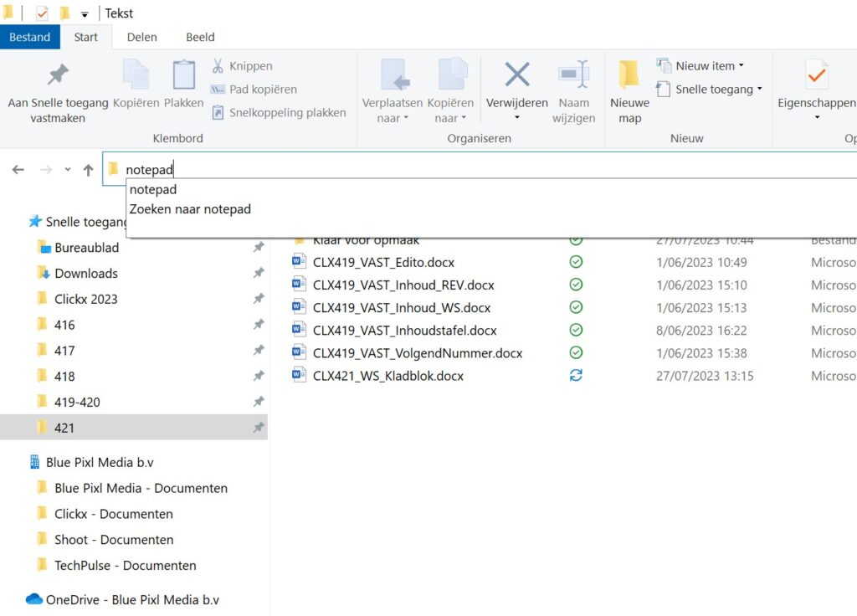Open Clickx - Documenten folder in sidebar
The height and width of the screenshot is (616, 857).
click(x=114, y=514)
